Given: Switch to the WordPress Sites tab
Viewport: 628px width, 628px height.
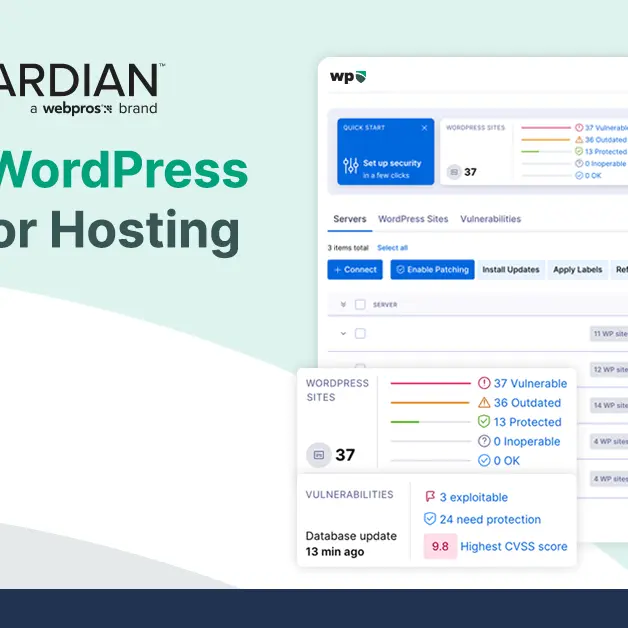Looking at the screenshot, I should 413,219.
